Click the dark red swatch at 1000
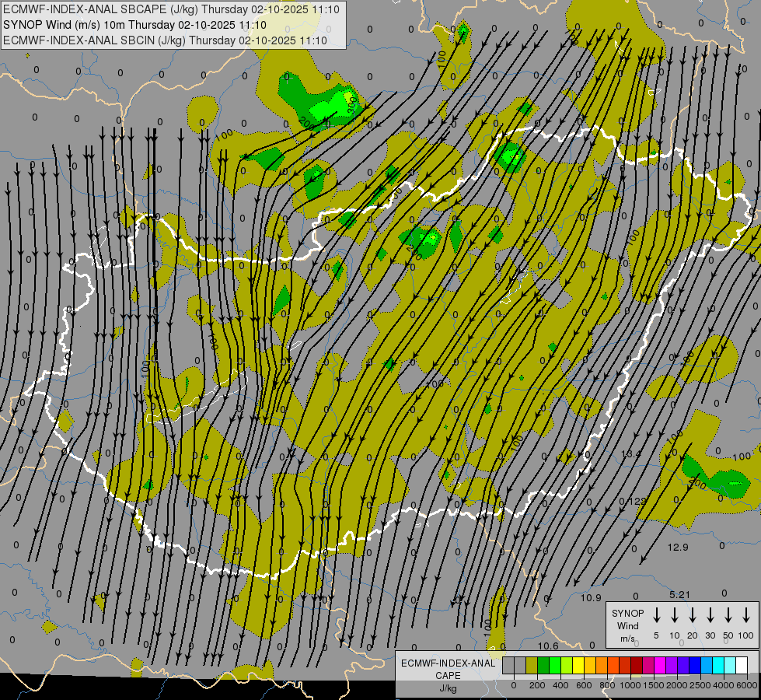Image resolution: width=761 pixels, height=700 pixels. click(x=637, y=666)
